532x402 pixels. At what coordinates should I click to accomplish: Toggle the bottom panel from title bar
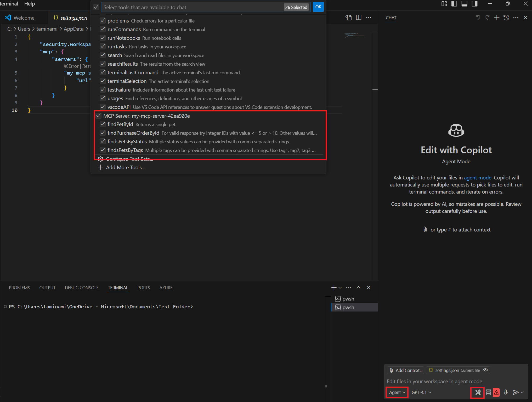(465, 4)
